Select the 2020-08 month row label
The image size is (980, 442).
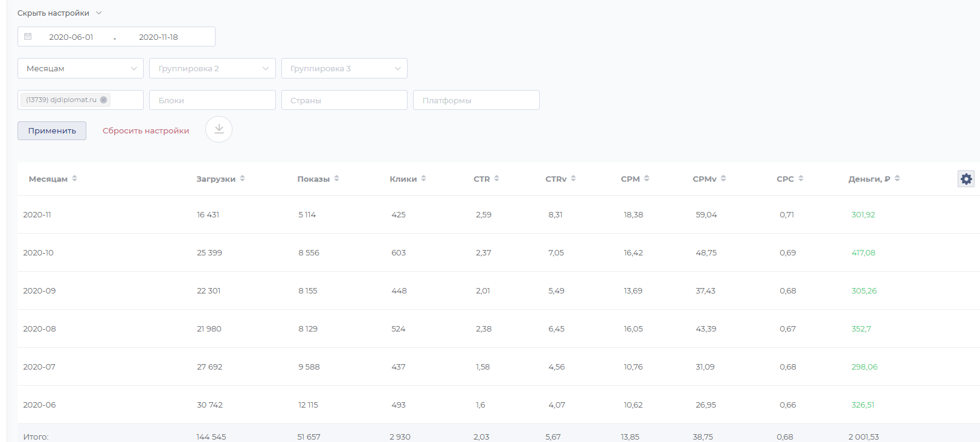(x=39, y=329)
